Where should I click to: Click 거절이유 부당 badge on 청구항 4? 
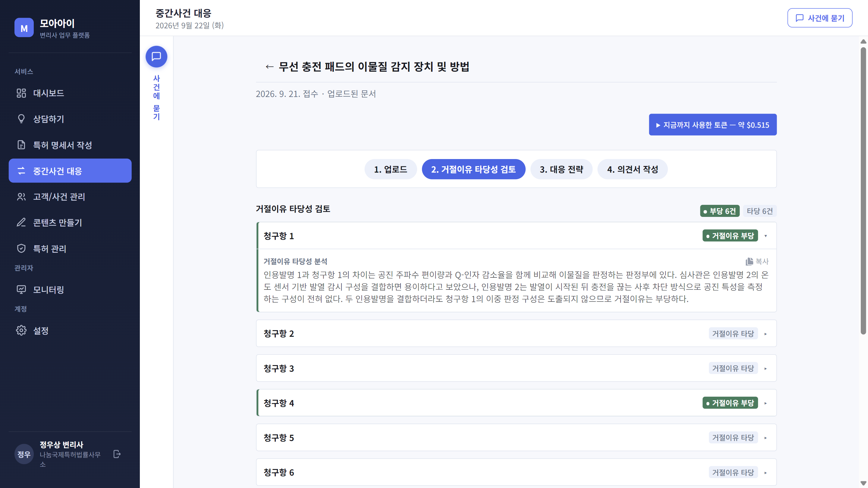(730, 403)
